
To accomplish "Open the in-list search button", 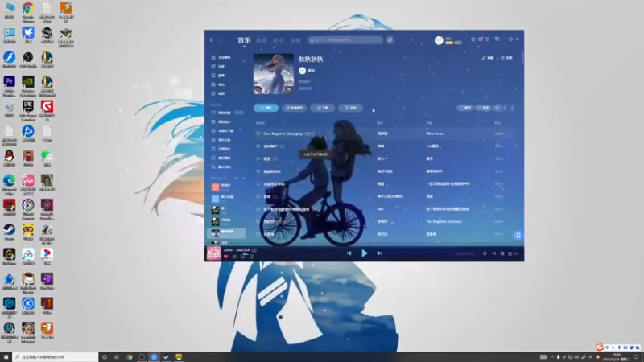I will tap(465, 108).
